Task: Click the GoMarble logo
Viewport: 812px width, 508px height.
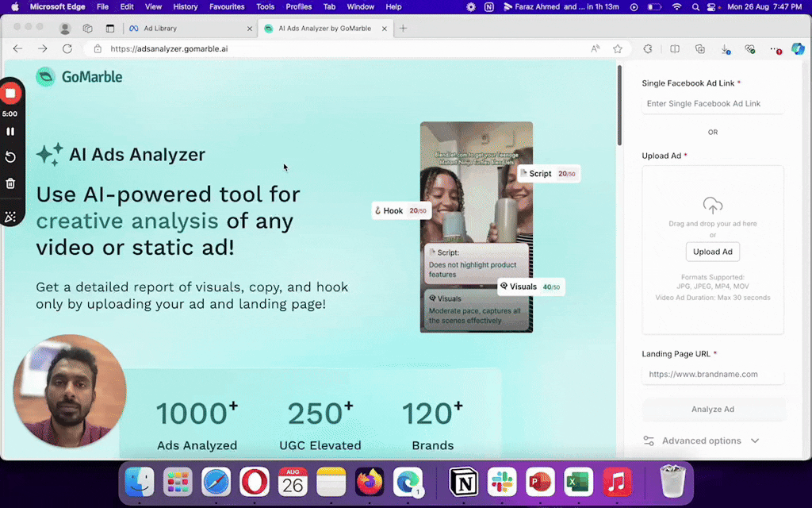Action: tap(79, 77)
